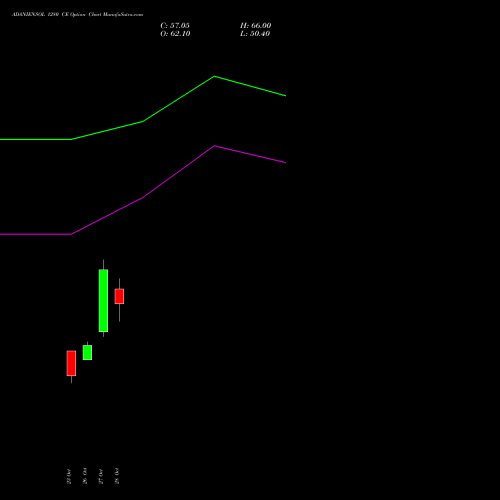Viewport: 500px width, 500px height.
Task: Click the low value L: 50.40
Action: click(x=255, y=34)
